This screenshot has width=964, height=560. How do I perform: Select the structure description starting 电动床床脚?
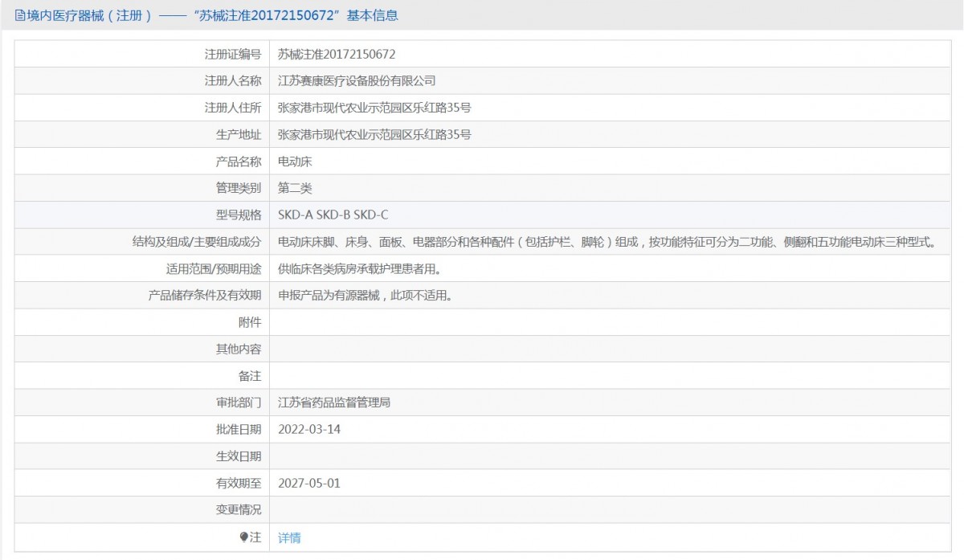tap(607, 242)
